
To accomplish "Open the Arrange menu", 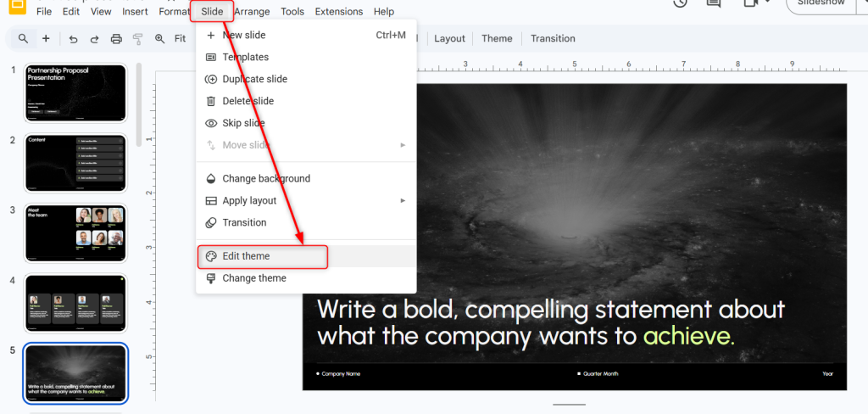I will coord(252,11).
